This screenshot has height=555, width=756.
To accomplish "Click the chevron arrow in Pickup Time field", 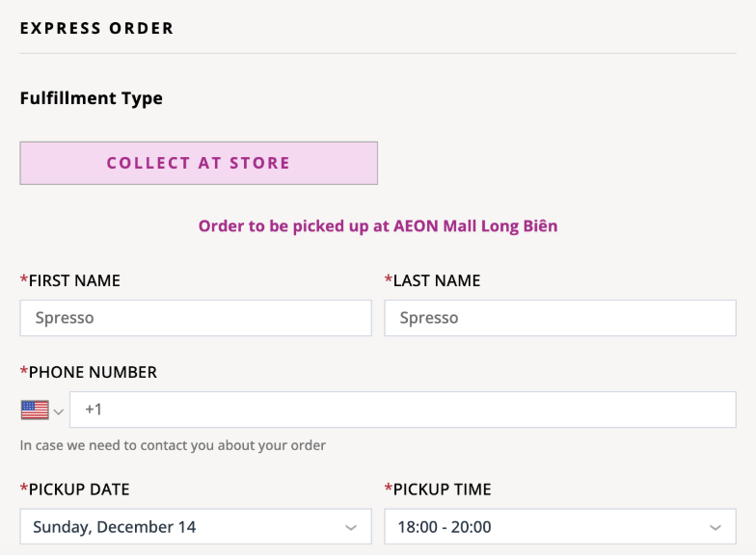I will coord(715,528).
